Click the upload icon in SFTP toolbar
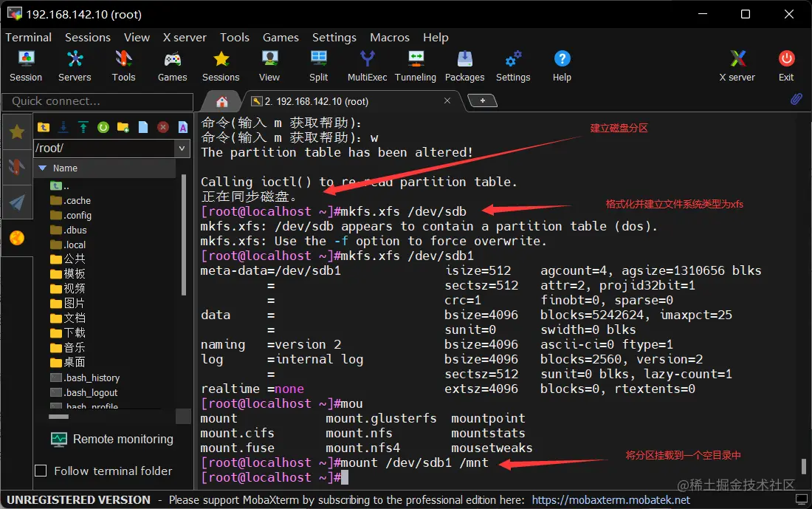Viewport: 812px width, 509px height. (83, 127)
